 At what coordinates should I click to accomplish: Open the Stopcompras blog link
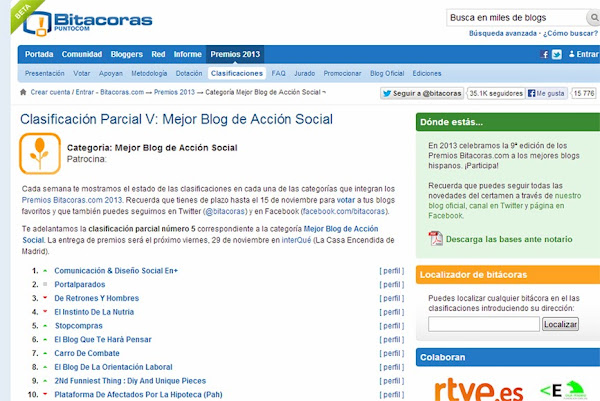pyautogui.click(x=78, y=326)
